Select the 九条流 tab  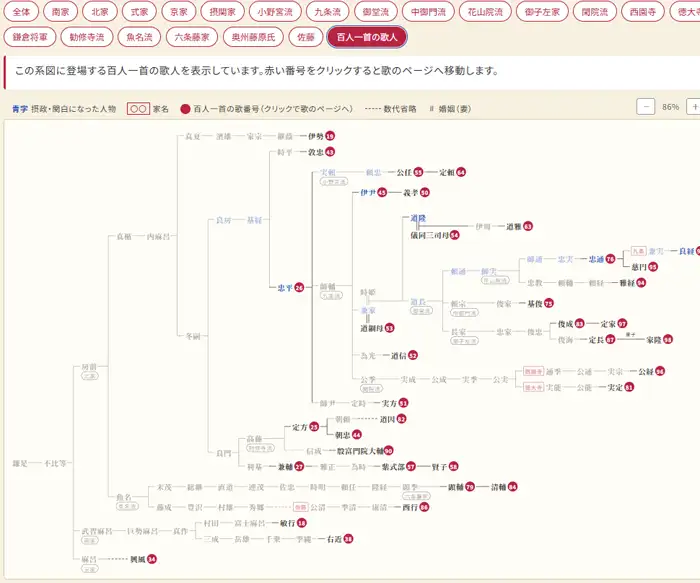click(328, 12)
